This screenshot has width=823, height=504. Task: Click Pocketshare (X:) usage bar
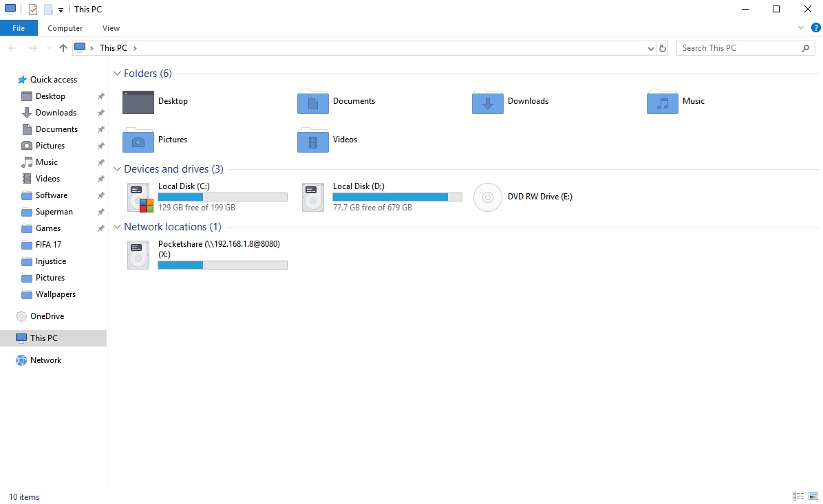[x=222, y=265]
